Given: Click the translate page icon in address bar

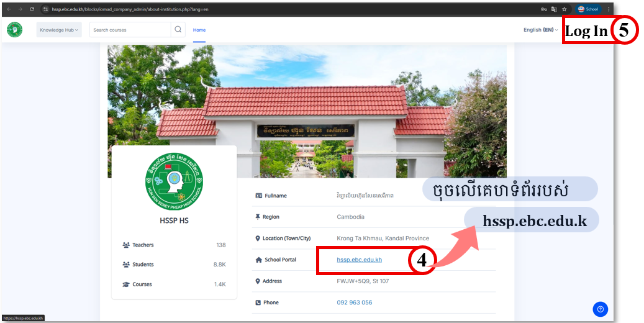Looking at the screenshot, I should 554,9.
